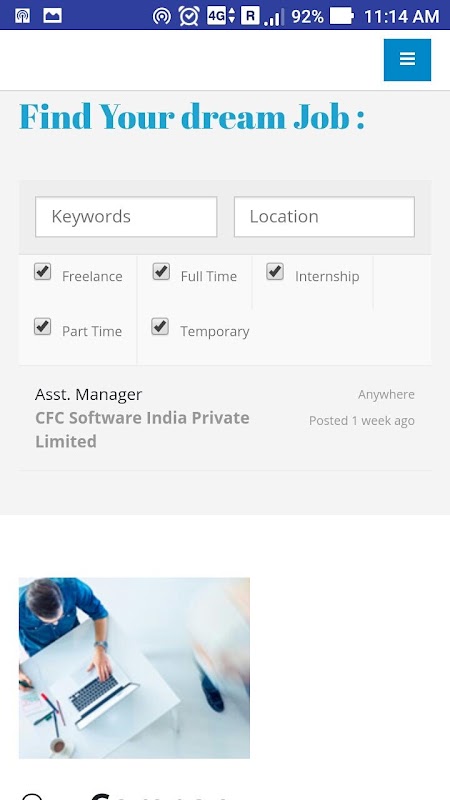Tap the Find Your dream Job heading
Screen dimensions: 450x800
pos(192,117)
